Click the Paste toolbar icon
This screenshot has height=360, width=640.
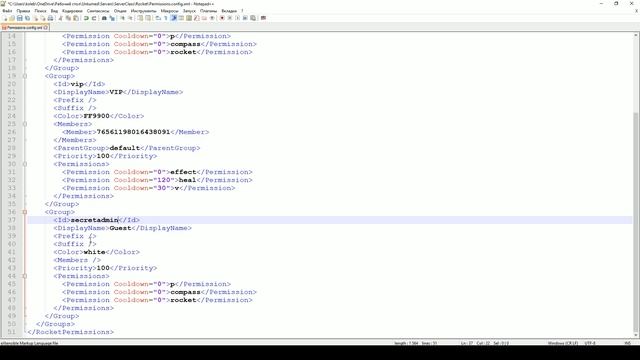76,18
